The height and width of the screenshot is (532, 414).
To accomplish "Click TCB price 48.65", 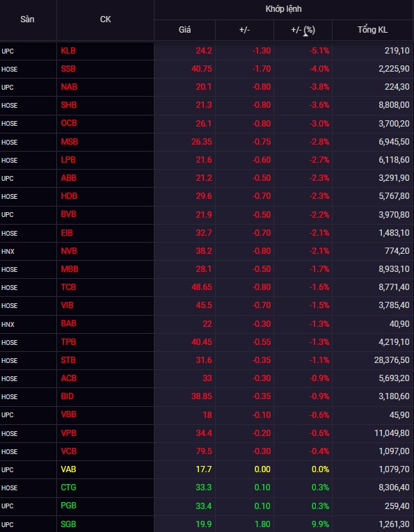I will [202, 287].
